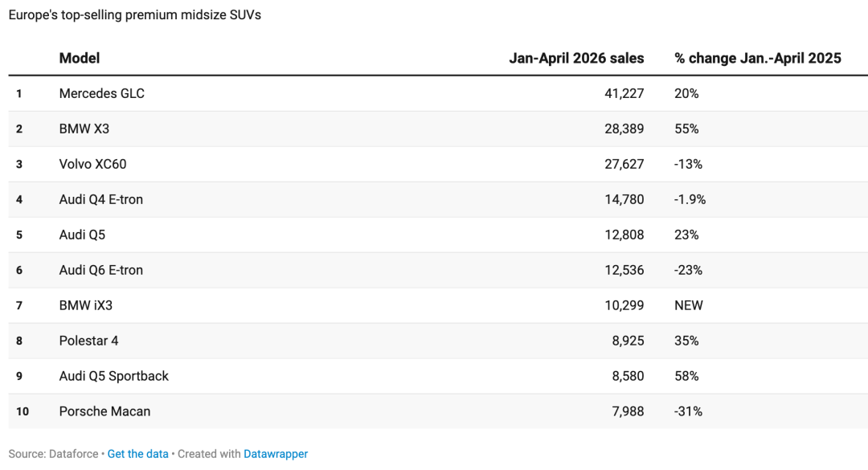Screen dimensions: 868x470
Task: Click the Audi Q6 E-tron row name
Action: click(101, 270)
